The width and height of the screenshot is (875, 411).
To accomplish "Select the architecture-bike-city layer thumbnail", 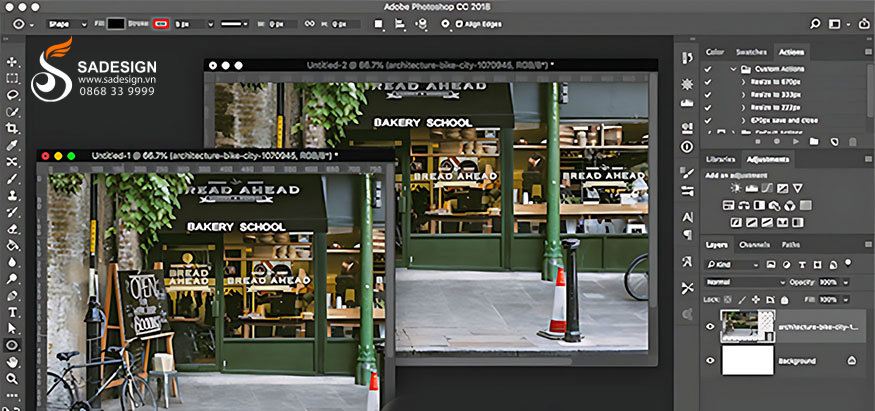I will (x=747, y=326).
